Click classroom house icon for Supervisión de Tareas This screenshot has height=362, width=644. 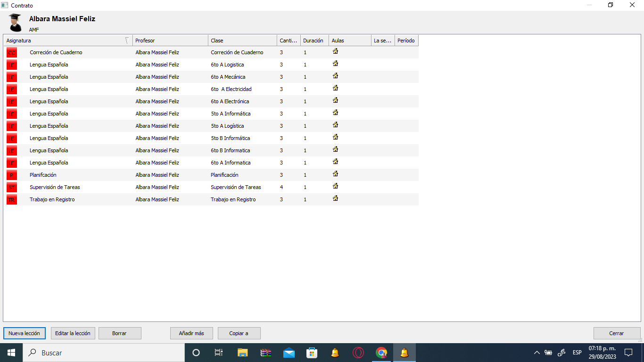point(336,186)
